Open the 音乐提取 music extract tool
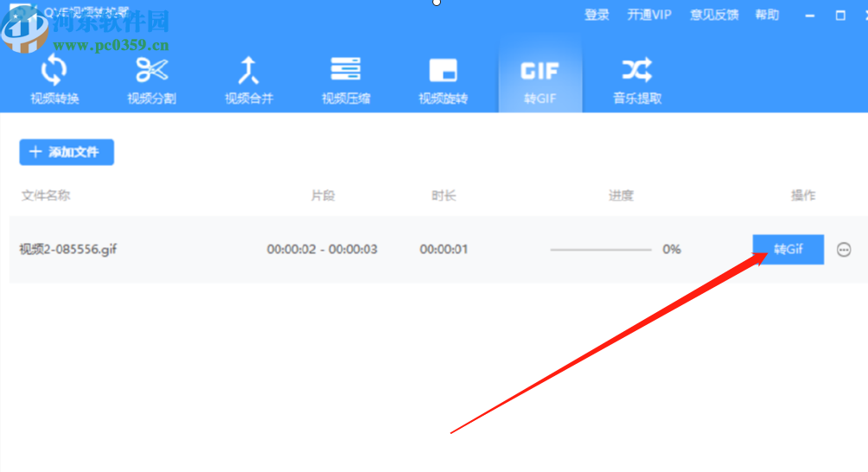The image size is (868, 472). tap(637, 80)
